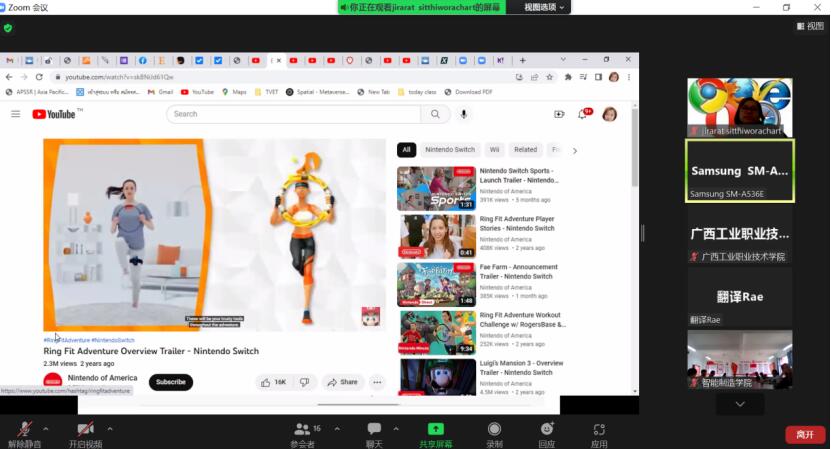
Task: Bookmark the page with the star icon
Action: point(550,77)
